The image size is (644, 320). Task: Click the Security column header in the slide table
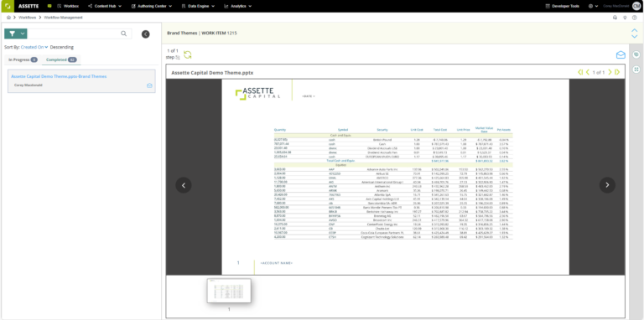tap(382, 130)
